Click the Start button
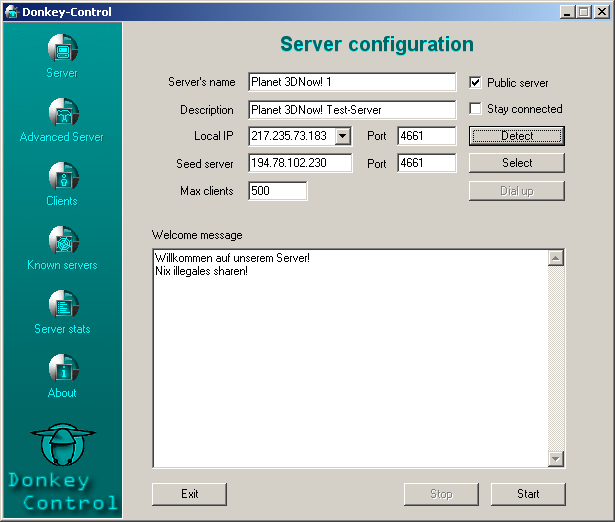This screenshot has height=522, width=615. [528, 494]
